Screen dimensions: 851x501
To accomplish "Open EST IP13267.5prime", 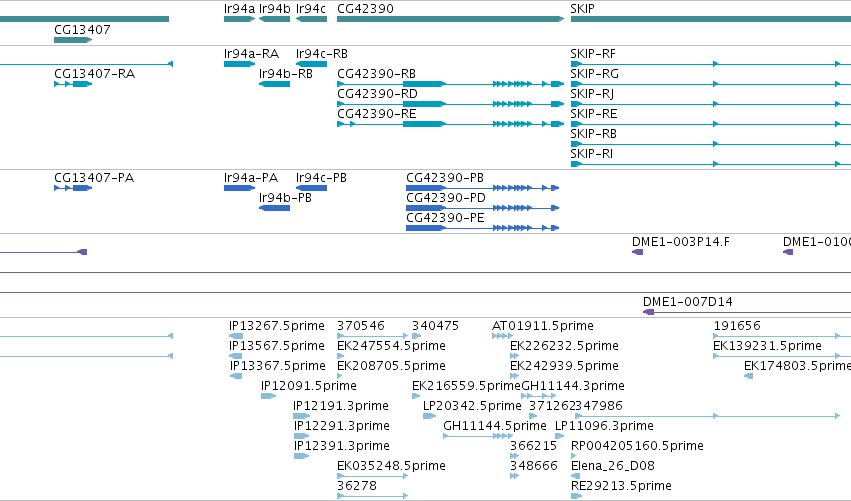I will (x=236, y=337).
